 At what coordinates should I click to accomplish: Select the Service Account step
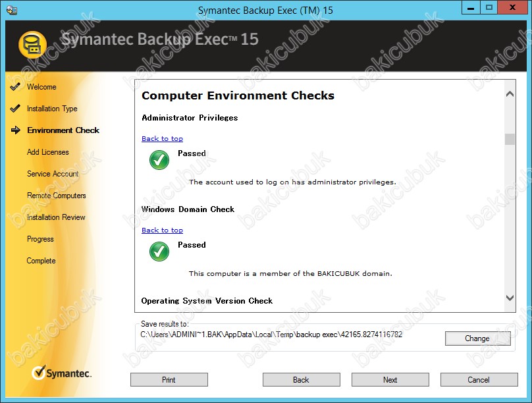pyautogui.click(x=53, y=174)
